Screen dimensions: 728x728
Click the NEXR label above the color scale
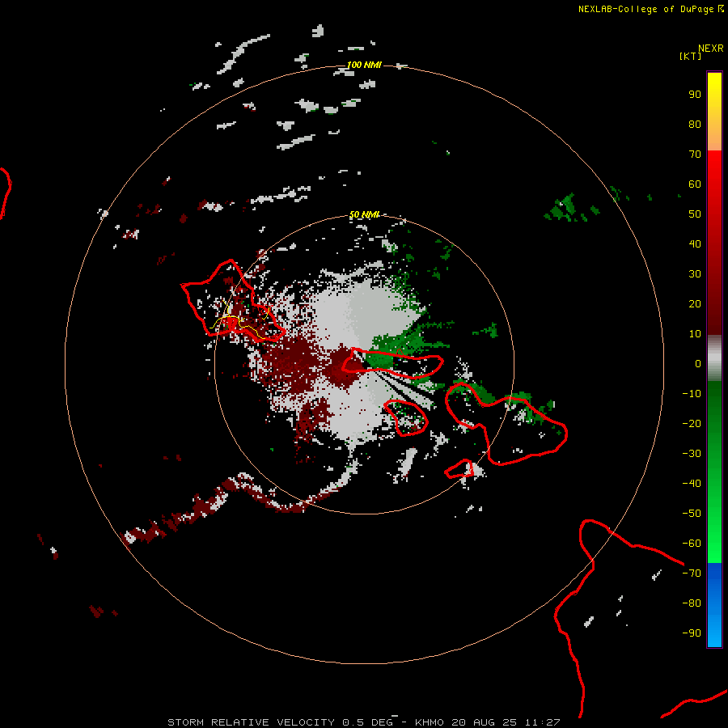pos(711,49)
